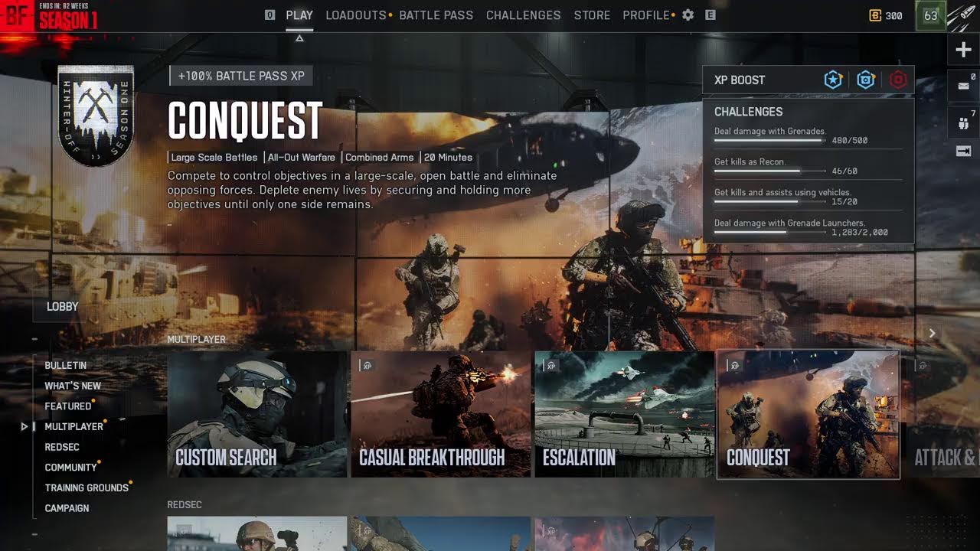Open settings via the gear icon

[x=688, y=15]
